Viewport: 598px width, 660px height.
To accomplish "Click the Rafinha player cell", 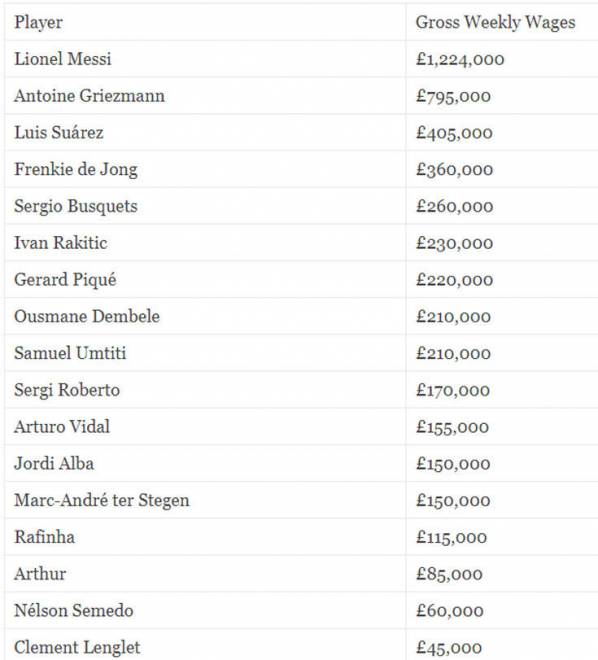I will coord(45,537).
